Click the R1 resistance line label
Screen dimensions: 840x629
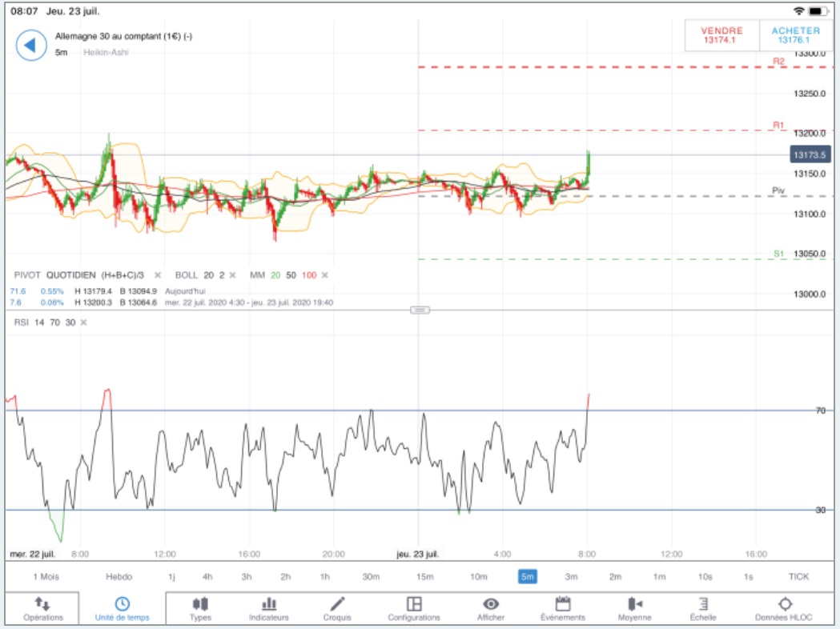pos(778,126)
